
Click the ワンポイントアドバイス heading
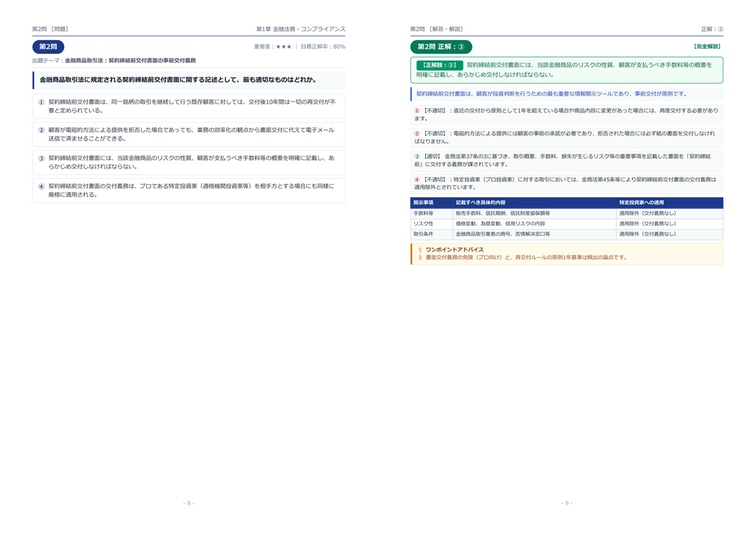click(x=454, y=250)
